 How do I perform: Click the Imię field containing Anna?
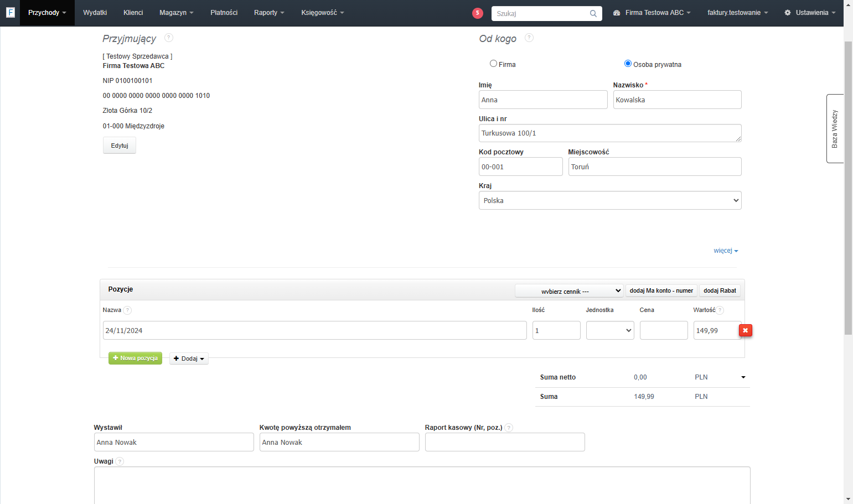(543, 100)
